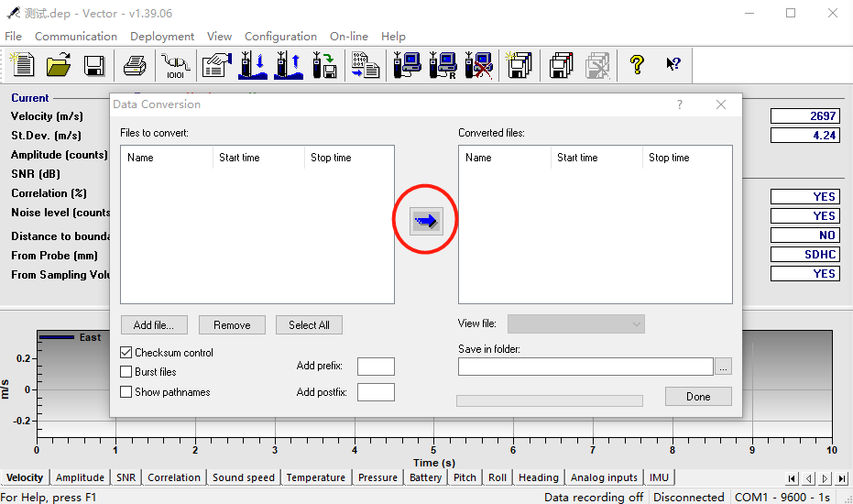Image resolution: width=853 pixels, height=504 pixels.
Task: Open a file with the folder icon
Action: [59, 65]
